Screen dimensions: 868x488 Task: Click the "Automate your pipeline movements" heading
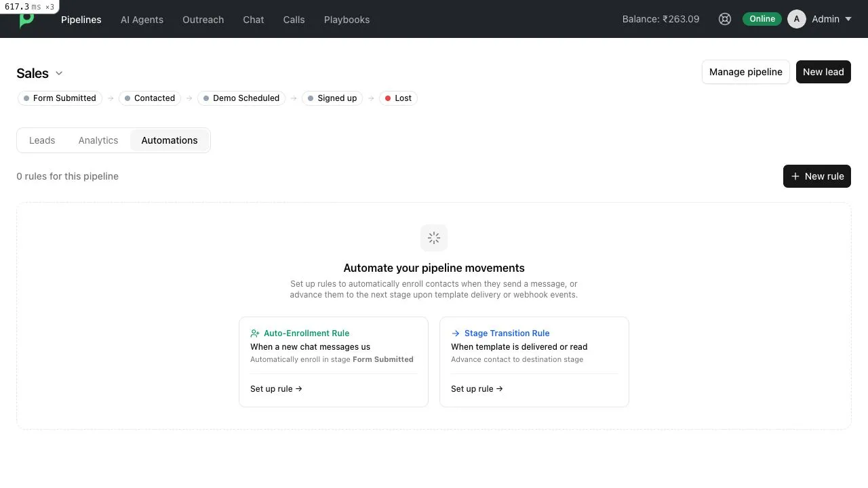click(x=434, y=268)
